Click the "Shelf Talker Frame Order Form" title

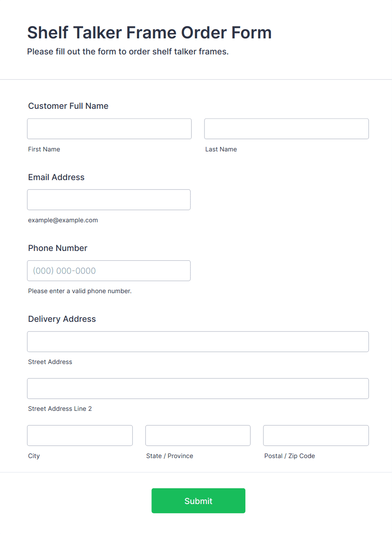click(149, 32)
